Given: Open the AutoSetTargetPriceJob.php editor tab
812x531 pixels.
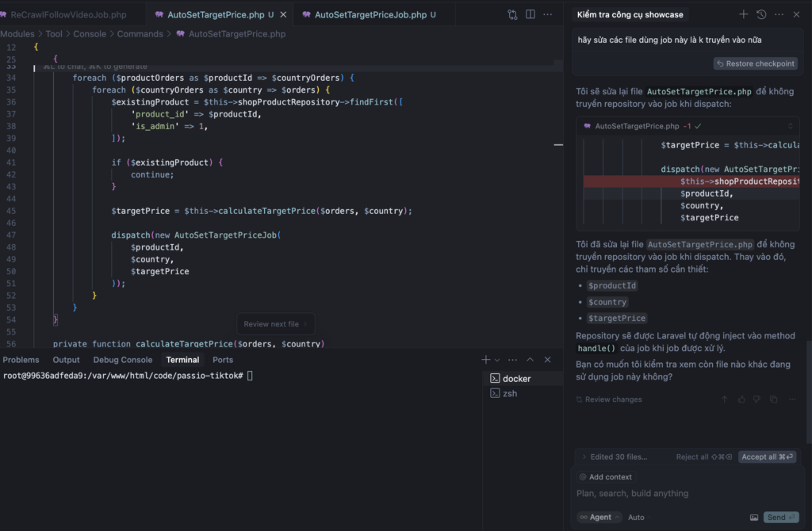Looking at the screenshot, I should [374, 14].
